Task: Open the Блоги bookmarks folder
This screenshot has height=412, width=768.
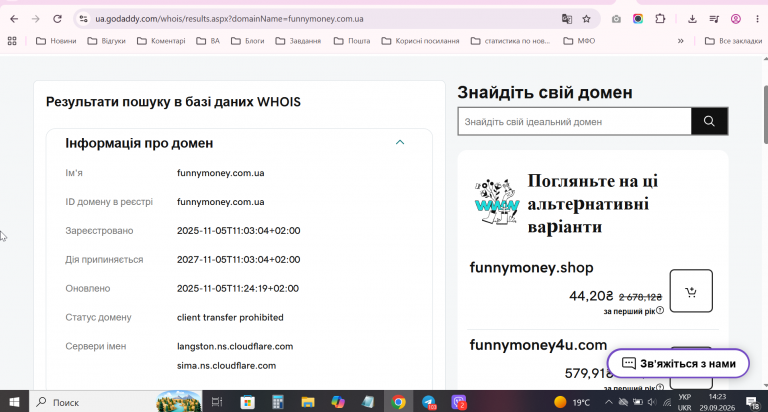Action: pos(247,41)
